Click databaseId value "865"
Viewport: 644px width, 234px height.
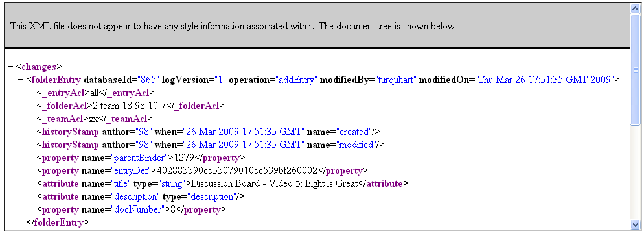[x=148, y=80]
